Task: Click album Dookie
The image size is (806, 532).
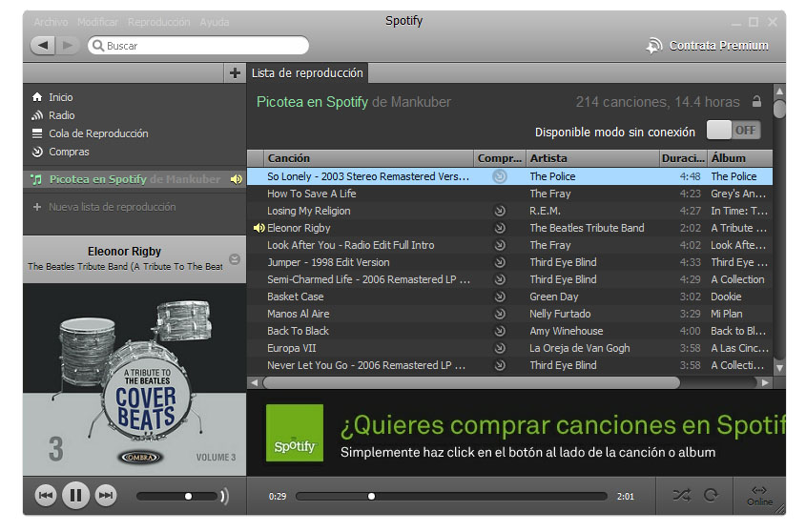Action: pyautogui.click(x=726, y=297)
